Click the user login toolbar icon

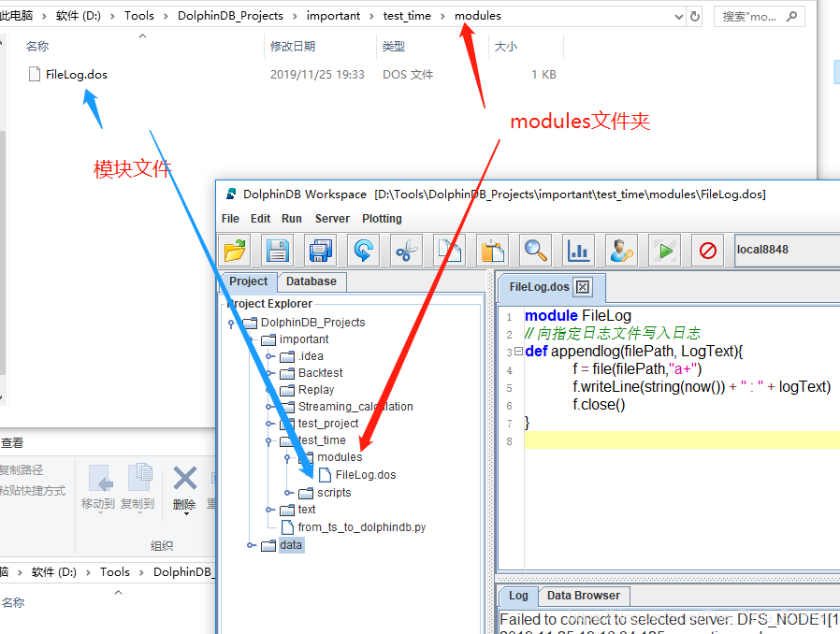click(621, 250)
